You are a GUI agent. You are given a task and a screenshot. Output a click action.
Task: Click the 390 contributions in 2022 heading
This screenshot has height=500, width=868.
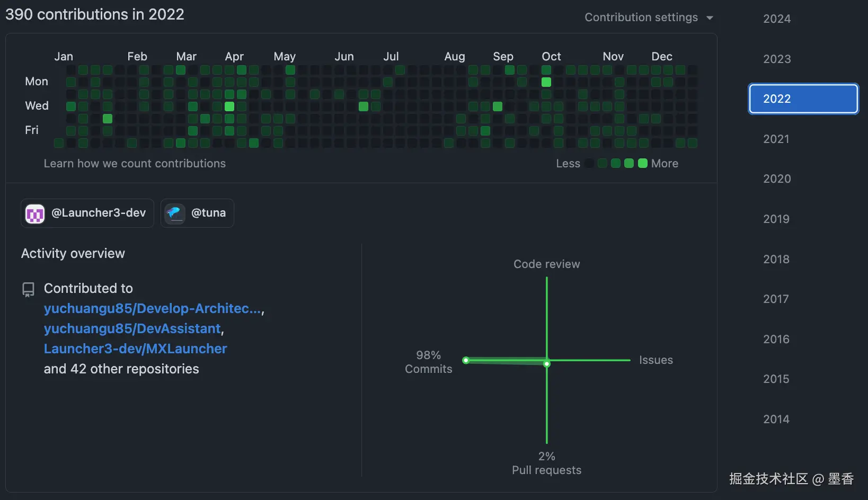coord(94,14)
